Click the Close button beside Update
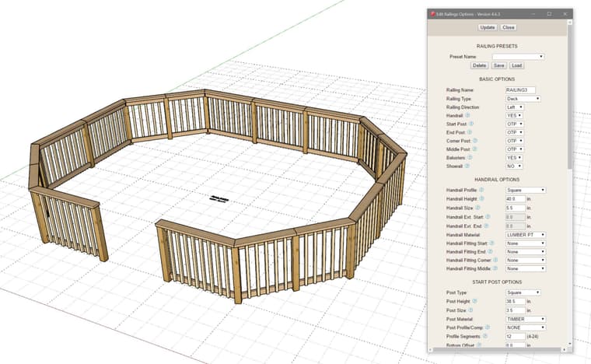Image resolution: width=591 pixels, height=364 pixels. (x=509, y=27)
